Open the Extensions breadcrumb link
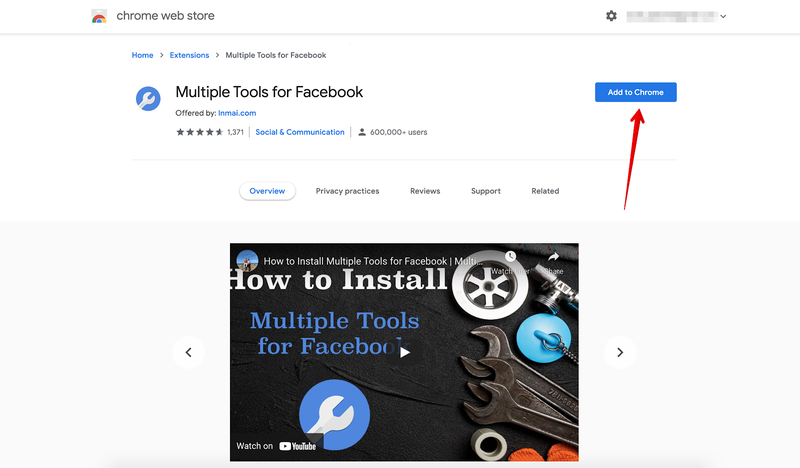This screenshot has height=468, width=800. tap(189, 55)
